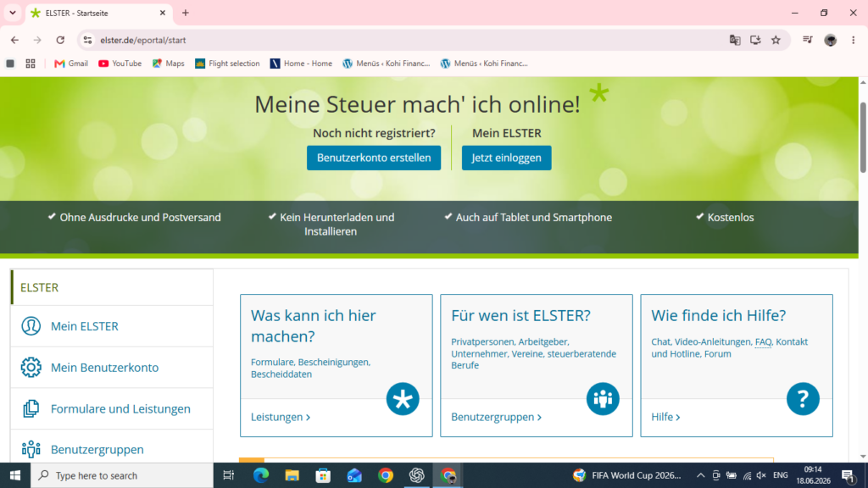Follow the Benutzergruppen link on the card
Image resolution: width=868 pixels, height=488 pixels.
[496, 417]
